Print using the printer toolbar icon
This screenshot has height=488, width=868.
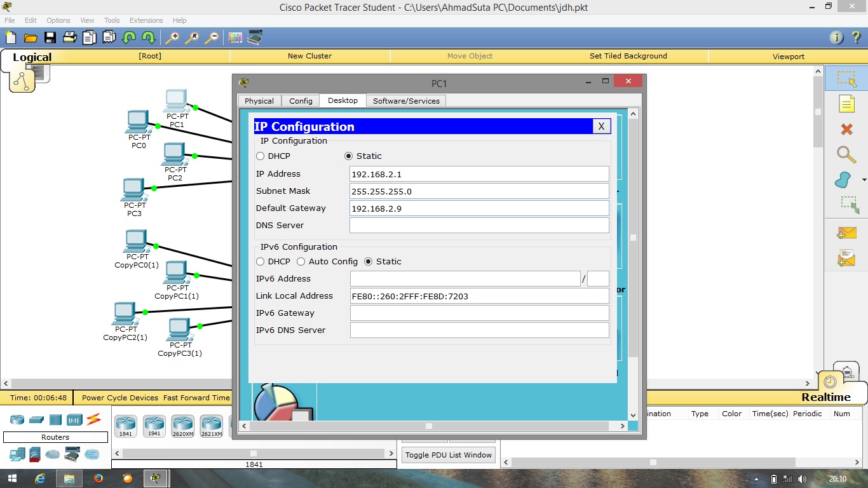[70, 37]
